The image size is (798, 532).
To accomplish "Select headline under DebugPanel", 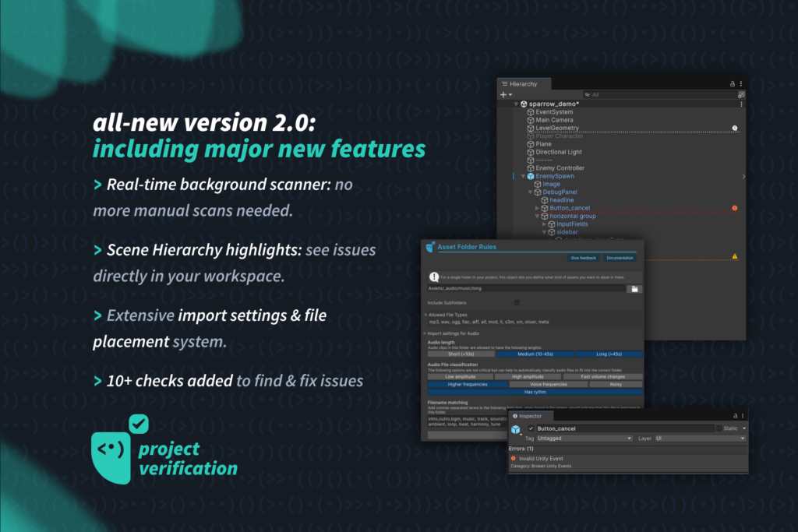I will (x=562, y=200).
